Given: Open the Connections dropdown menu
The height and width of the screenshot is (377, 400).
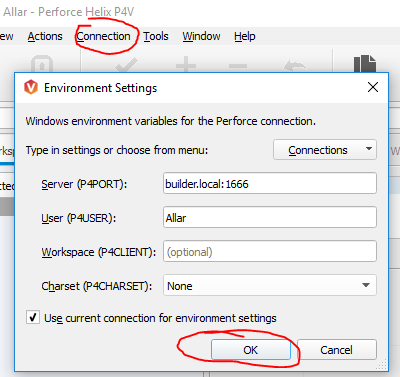Looking at the screenshot, I should coord(325,150).
